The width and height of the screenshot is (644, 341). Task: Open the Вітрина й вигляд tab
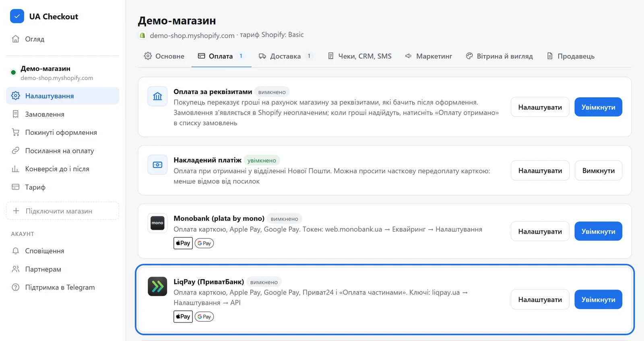[499, 56]
